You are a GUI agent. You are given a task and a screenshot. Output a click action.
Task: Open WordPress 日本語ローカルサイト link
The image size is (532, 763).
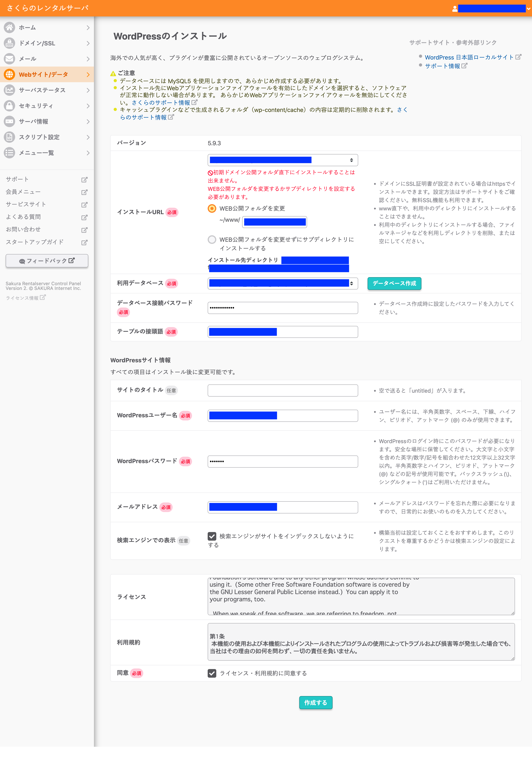[469, 57]
